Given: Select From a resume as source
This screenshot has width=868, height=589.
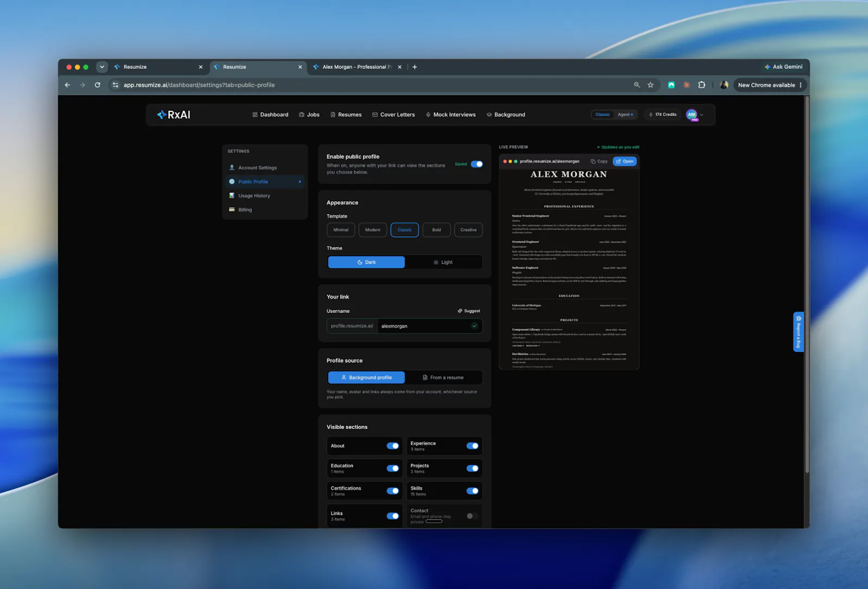Looking at the screenshot, I should [443, 377].
